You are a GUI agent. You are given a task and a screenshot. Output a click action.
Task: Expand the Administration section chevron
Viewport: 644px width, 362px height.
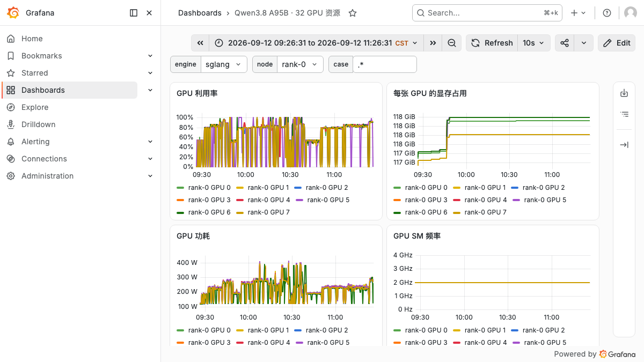pyautogui.click(x=150, y=176)
